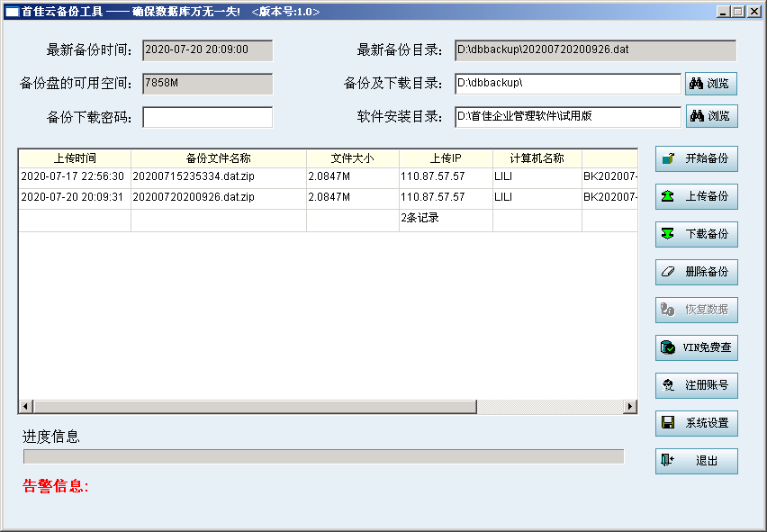Click the green download arrow icon for 下载备份

tap(668, 234)
